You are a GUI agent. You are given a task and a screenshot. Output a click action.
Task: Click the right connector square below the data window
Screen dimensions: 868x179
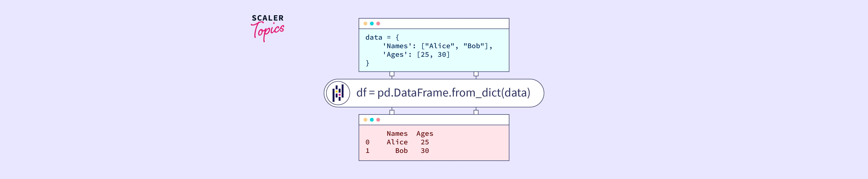tap(476, 74)
